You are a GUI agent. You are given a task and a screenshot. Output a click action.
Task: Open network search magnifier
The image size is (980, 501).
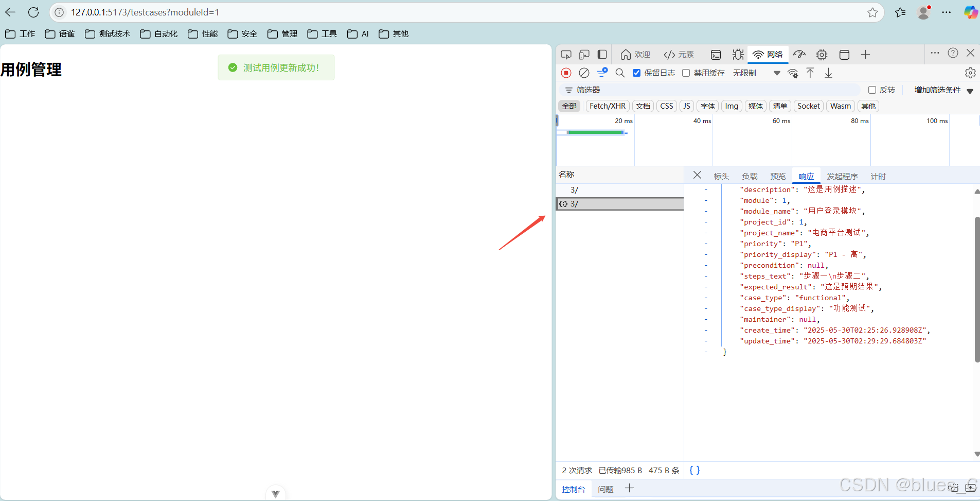[620, 73]
